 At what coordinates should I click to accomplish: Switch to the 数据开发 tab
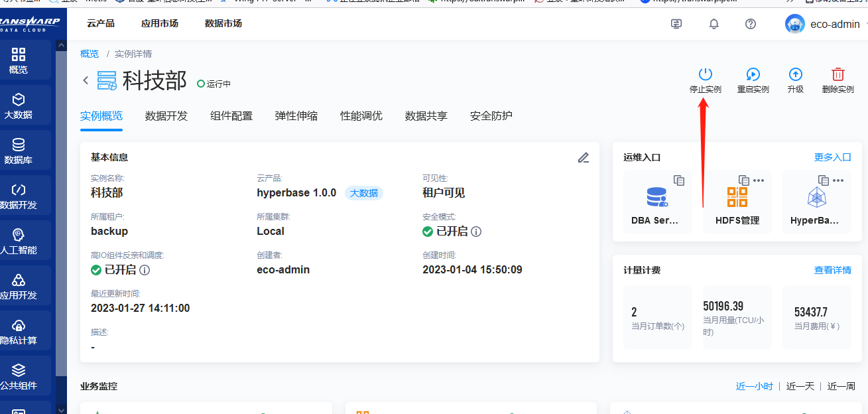click(166, 116)
